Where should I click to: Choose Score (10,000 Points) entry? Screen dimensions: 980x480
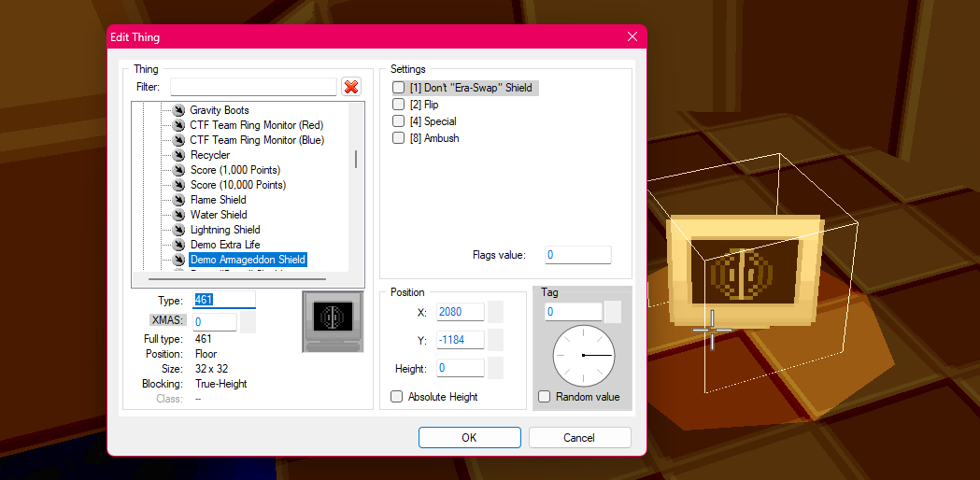tap(238, 185)
